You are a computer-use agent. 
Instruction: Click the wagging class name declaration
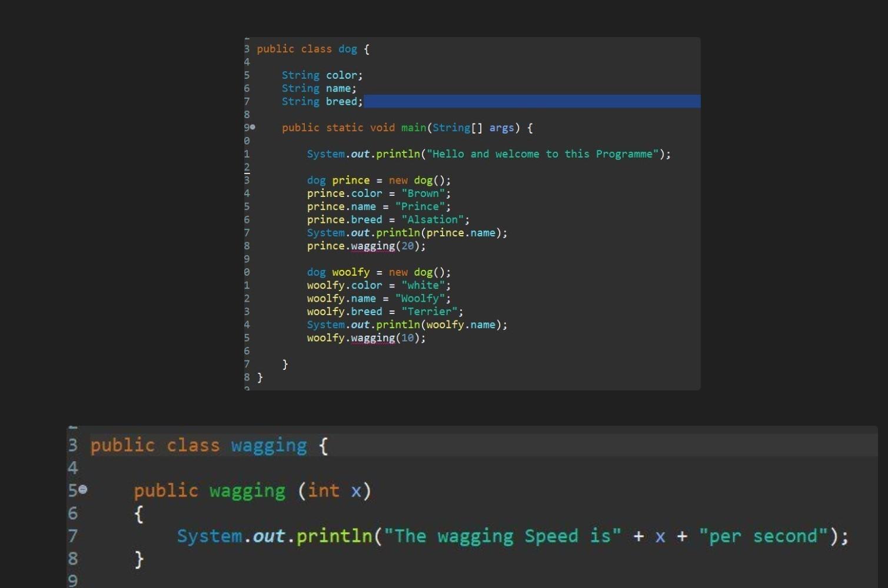pyautogui.click(x=269, y=445)
